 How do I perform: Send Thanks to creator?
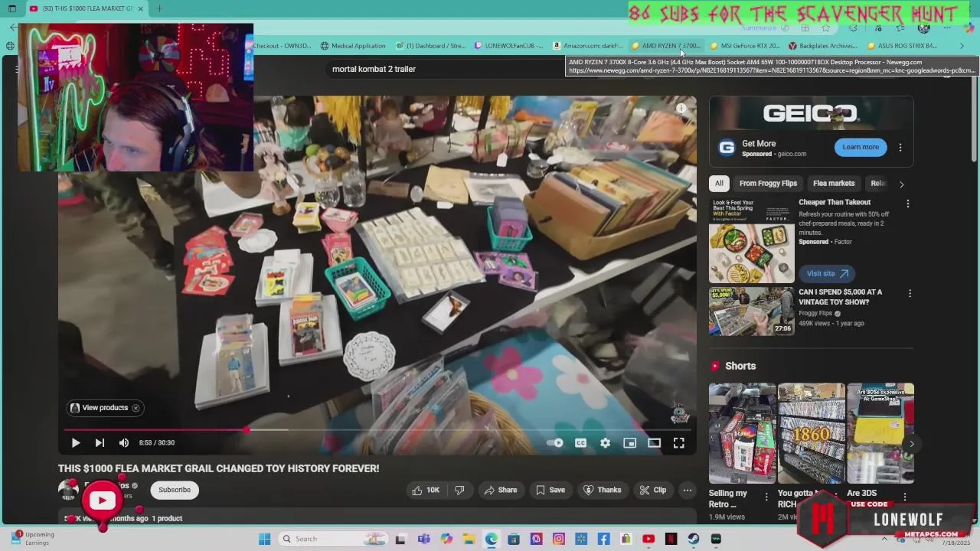[603, 490]
